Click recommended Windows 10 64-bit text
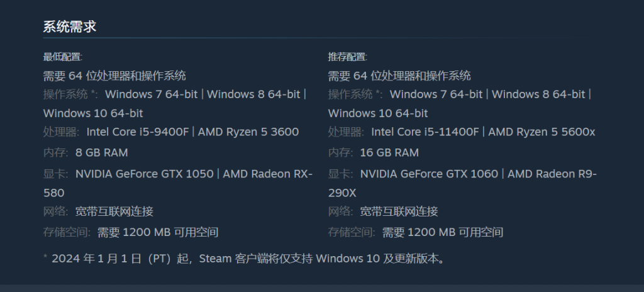644x292 pixels. click(x=378, y=113)
